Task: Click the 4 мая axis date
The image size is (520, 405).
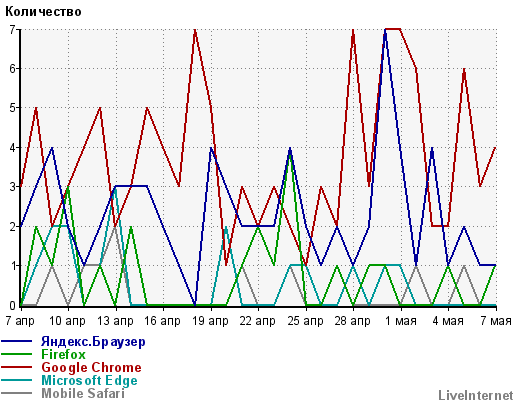Action: (448, 321)
